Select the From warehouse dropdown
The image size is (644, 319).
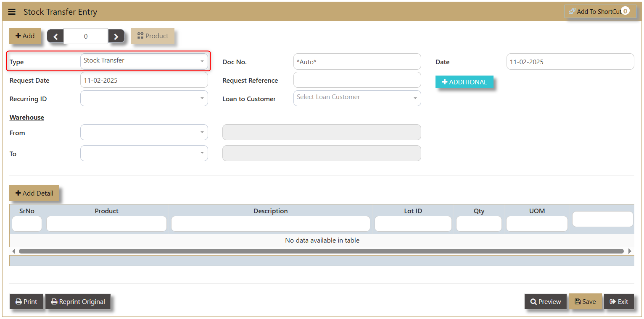144,132
